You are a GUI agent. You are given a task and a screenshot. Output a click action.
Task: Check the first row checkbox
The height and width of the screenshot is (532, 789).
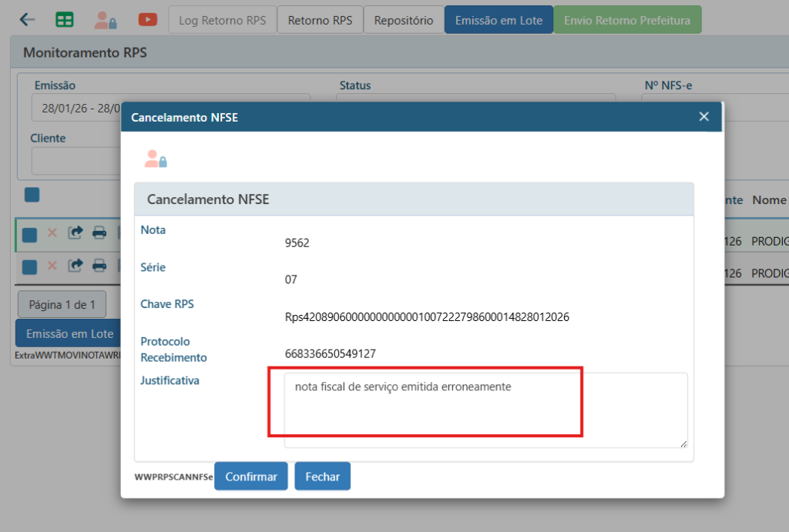(x=30, y=235)
